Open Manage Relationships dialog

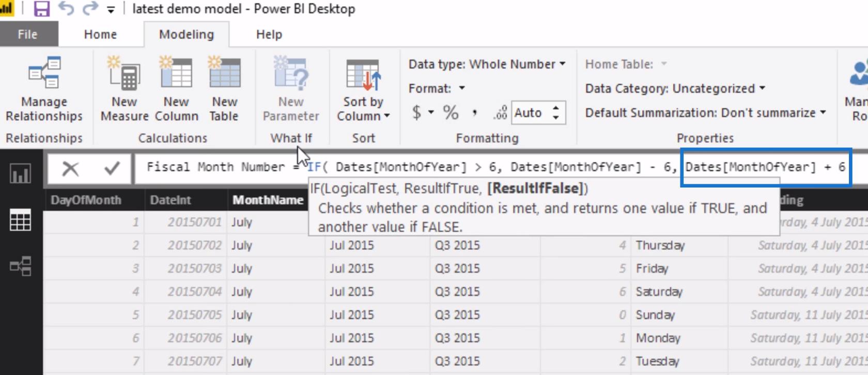tap(44, 89)
